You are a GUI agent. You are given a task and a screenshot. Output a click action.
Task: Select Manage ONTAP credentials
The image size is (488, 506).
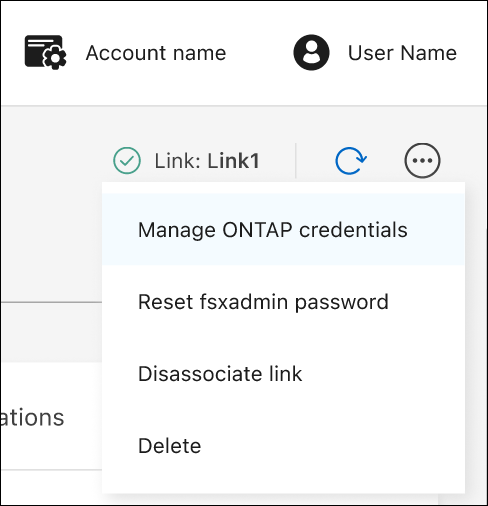tap(273, 230)
